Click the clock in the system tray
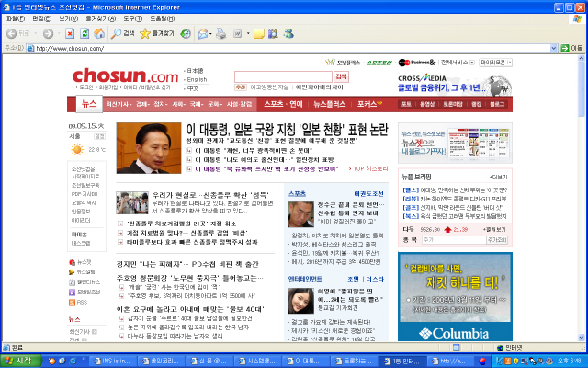This screenshot has height=368, width=588. [570, 361]
